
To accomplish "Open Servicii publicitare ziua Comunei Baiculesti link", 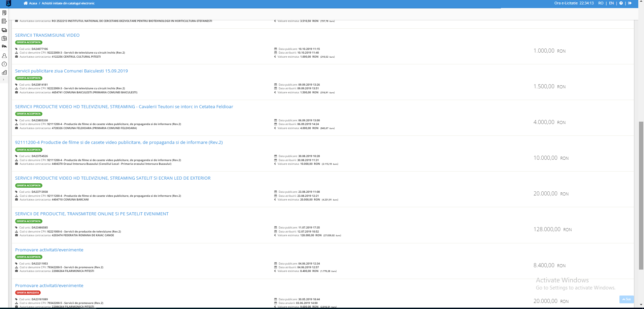I will tap(71, 71).
